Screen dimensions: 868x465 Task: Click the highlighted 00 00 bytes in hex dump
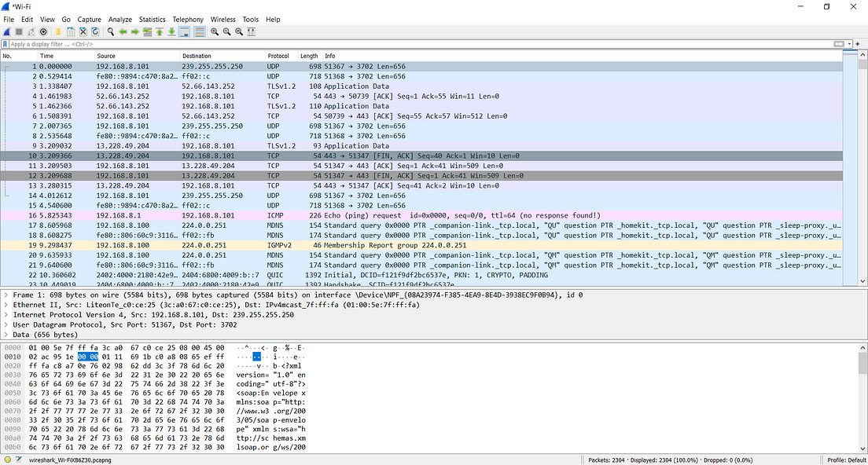point(87,357)
